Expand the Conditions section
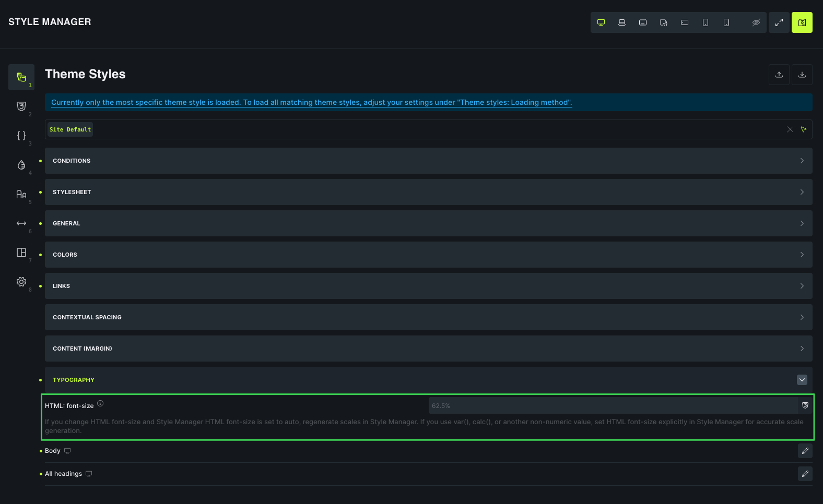The width and height of the screenshot is (823, 504). click(x=428, y=161)
